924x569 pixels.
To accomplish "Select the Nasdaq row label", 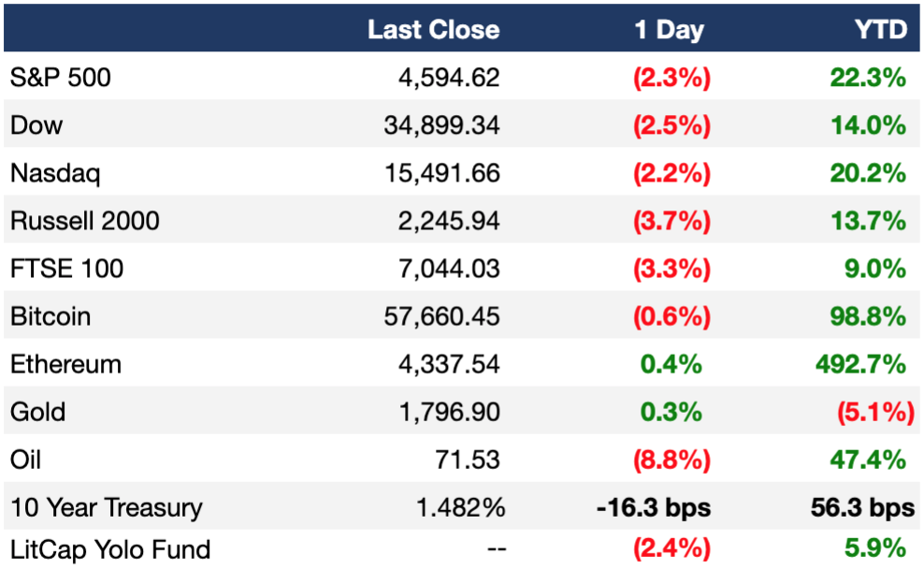I will (x=55, y=173).
